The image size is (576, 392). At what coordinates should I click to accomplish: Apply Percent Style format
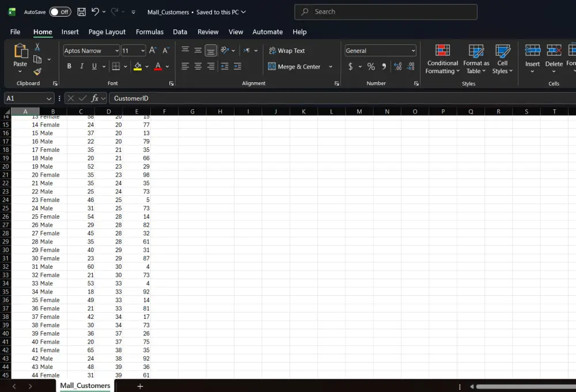coord(371,66)
